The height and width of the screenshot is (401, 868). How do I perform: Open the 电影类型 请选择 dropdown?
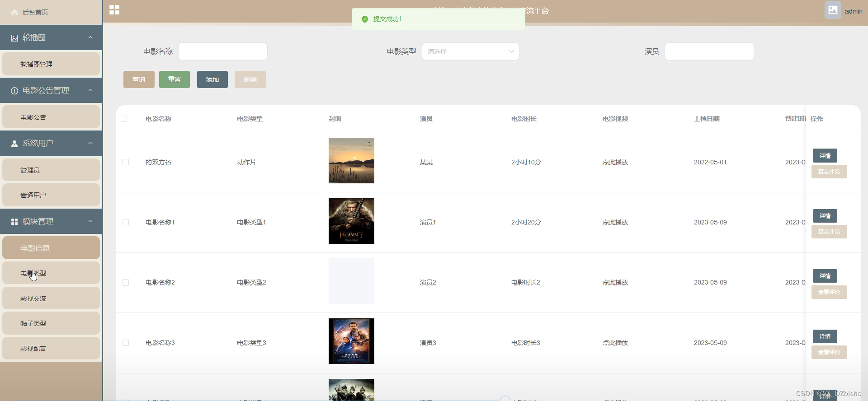pos(470,51)
